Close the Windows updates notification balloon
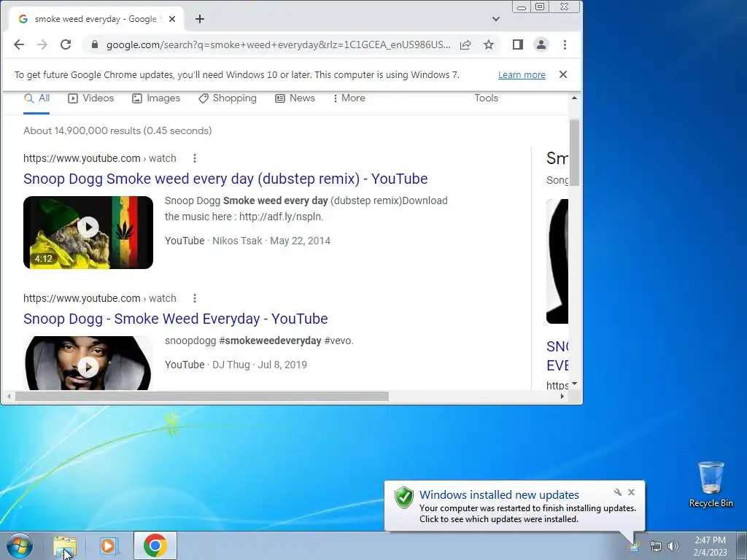 (631, 492)
